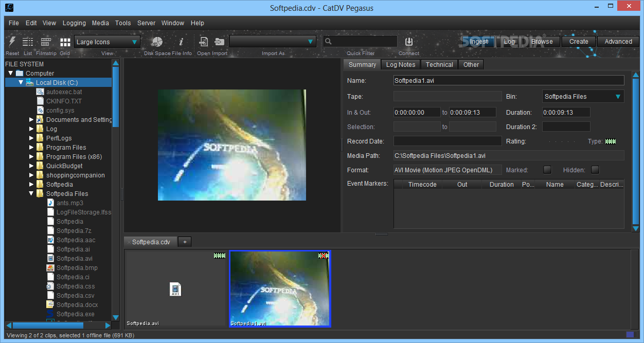Expand the QuickBudget folder
Image resolution: width=644 pixels, height=343 pixels.
(31, 166)
